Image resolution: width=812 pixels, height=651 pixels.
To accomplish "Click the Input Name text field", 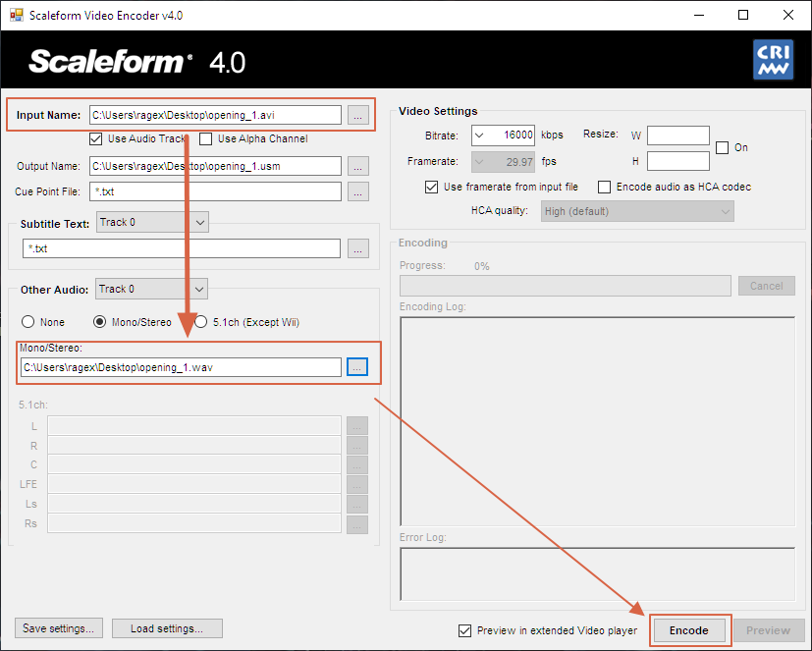I will click(215, 115).
